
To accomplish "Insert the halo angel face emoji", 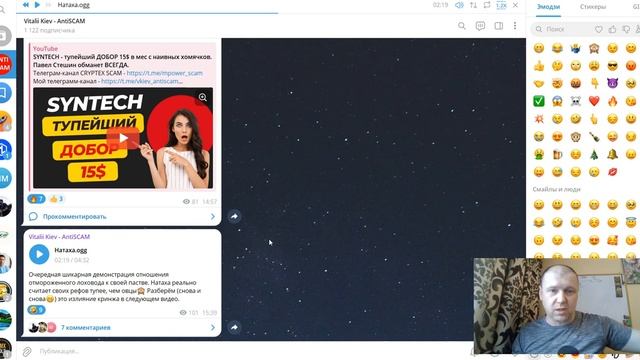I will pyautogui.click(x=631, y=222).
